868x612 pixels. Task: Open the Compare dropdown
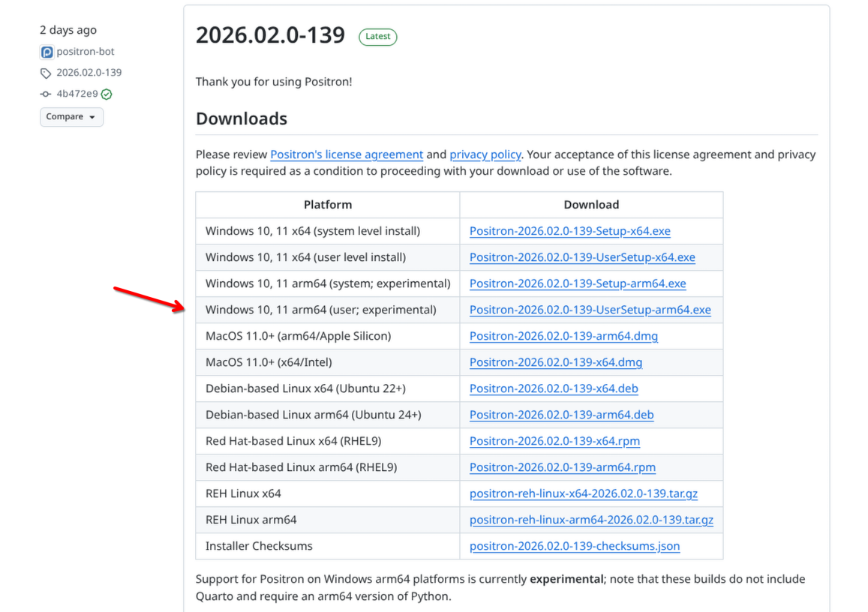(71, 117)
